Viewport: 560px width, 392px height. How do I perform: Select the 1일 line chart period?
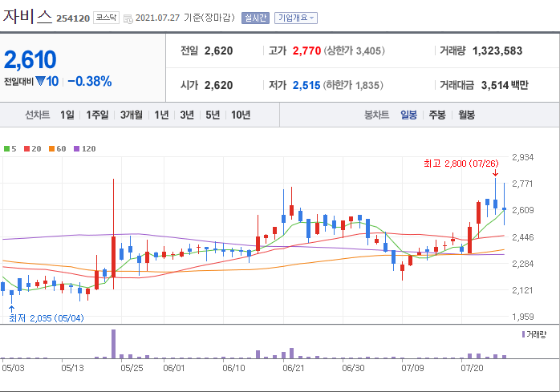(x=67, y=115)
